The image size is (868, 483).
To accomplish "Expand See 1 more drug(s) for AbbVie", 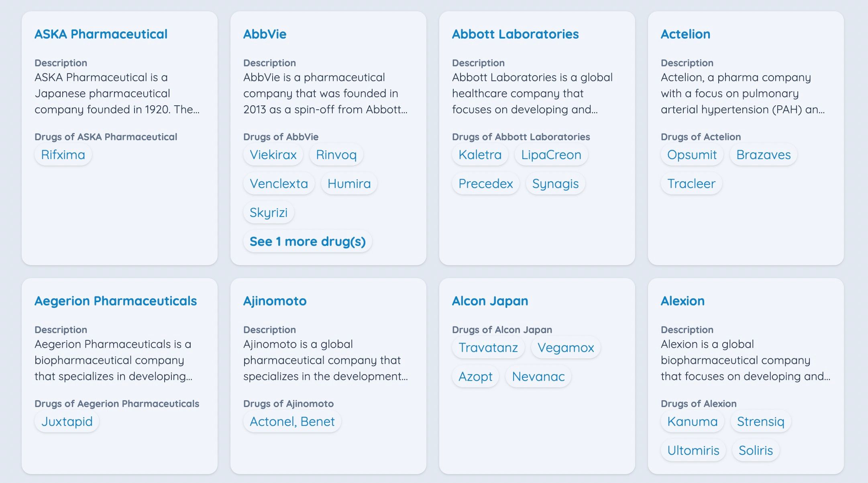I will 308,241.
